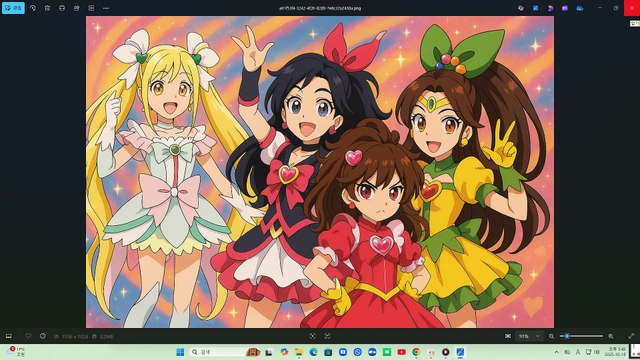Rotate the image with the rotate icon
Image resolution: width=640 pixels, height=360 pixels.
point(33,8)
